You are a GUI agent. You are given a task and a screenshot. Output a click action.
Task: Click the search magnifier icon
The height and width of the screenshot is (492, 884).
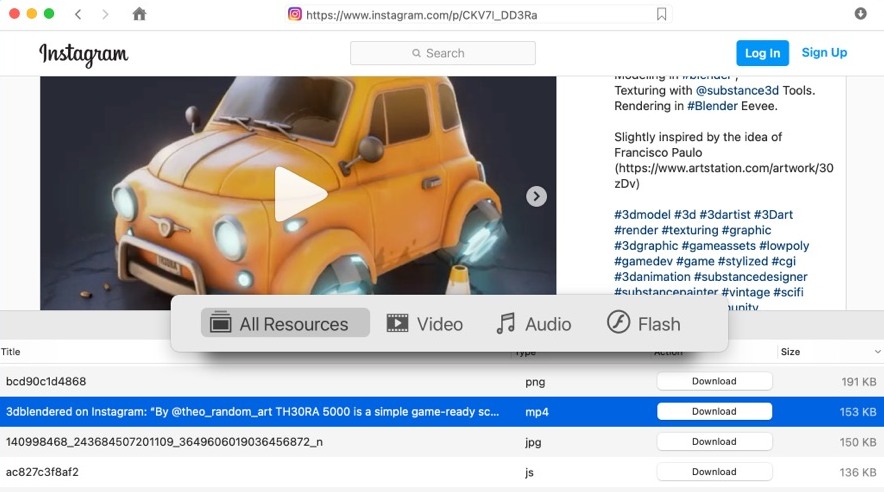click(416, 53)
